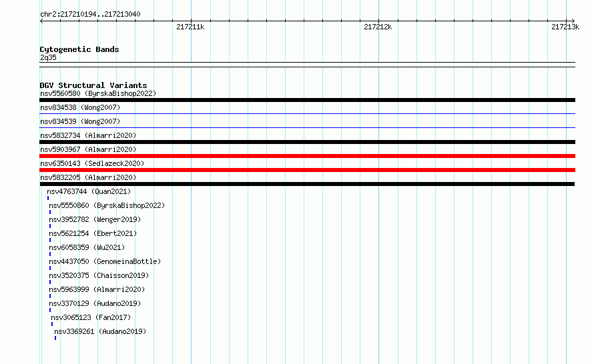The image size is (594, 364).
Task: Click the black bar under nsv5560580
Action: pos(307,100)
